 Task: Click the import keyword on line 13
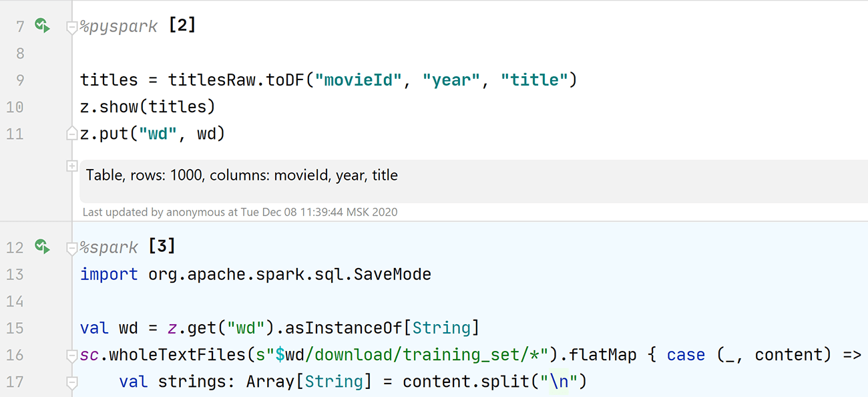click(109, 274)
